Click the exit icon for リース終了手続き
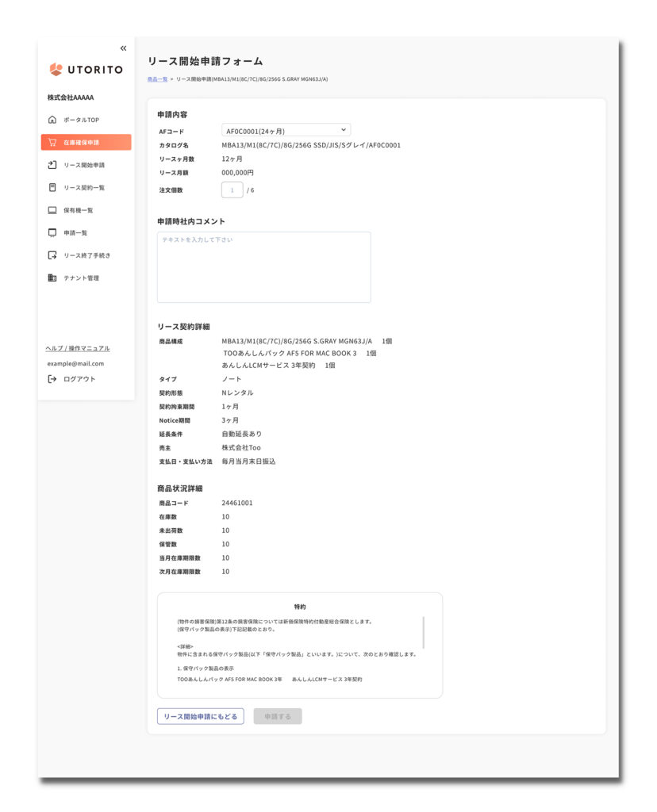657x812 pixels. pyautogui.click(x=52, y=255)
